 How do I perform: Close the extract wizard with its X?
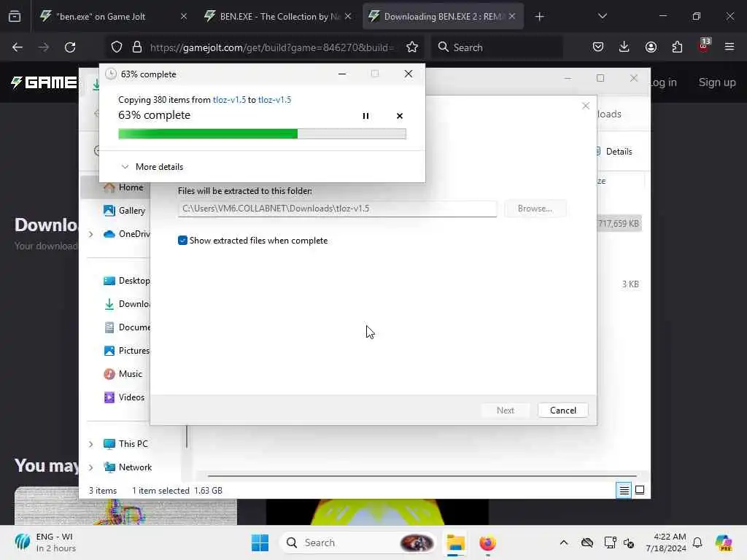point(586,106)
